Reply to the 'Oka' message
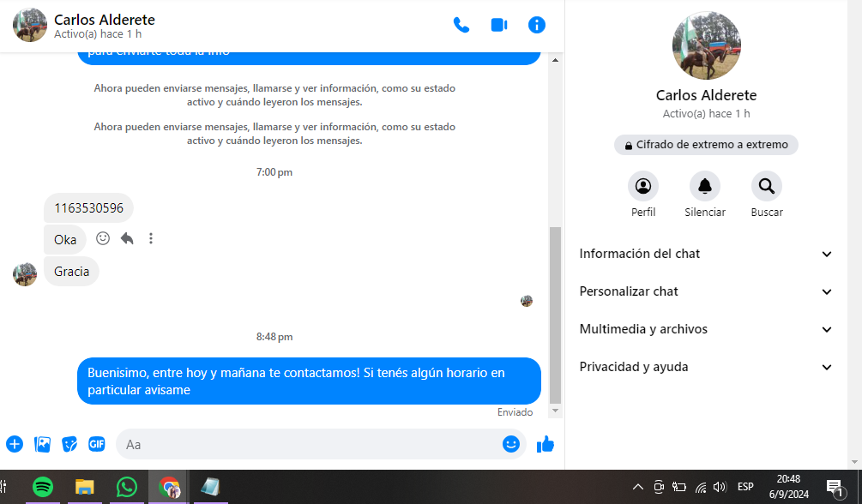The height and width of the screenshot is (504, 862). click(127, 238)
